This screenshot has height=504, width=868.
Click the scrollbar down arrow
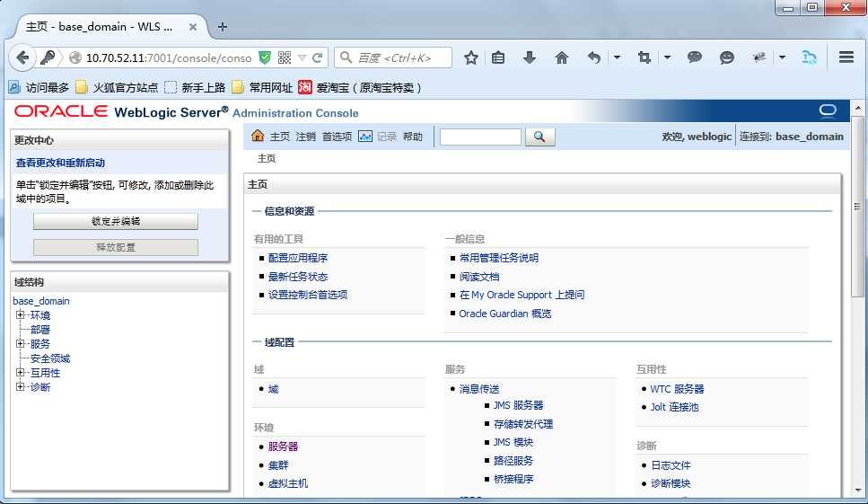pyautogui.click(x=857, y=491)
